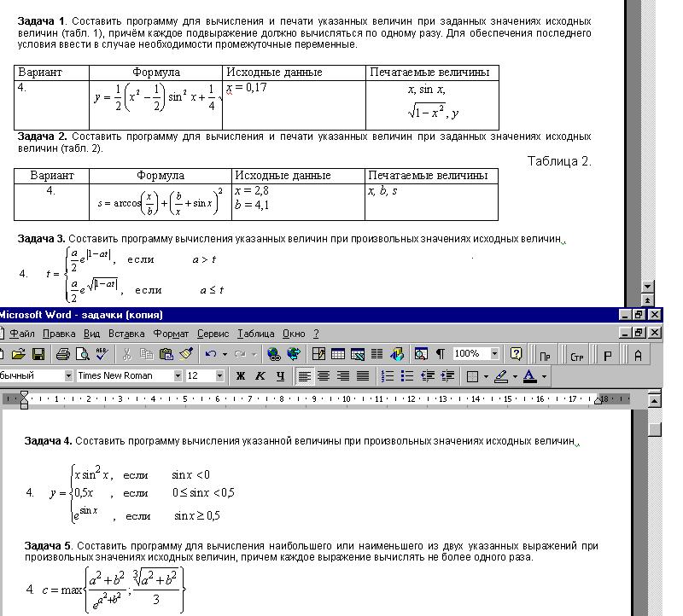Click the Print icon in toolbar
The image size is (683, 616).
click(x=63, y=354)
